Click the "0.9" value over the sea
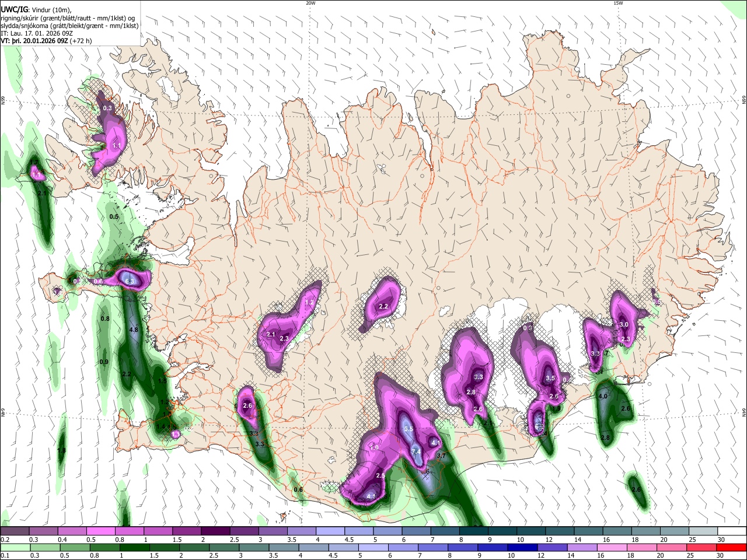747x560 pixels. pos(104,362)
